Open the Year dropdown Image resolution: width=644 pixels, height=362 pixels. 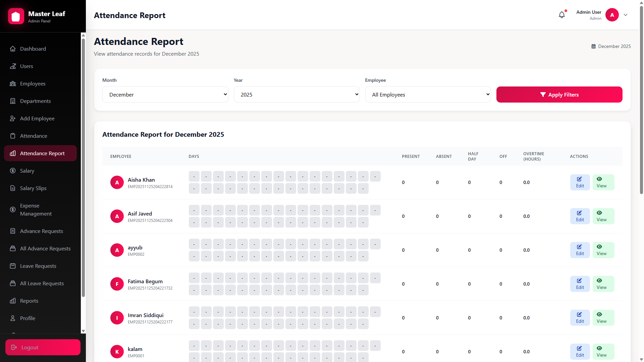[x=297, y=94]
